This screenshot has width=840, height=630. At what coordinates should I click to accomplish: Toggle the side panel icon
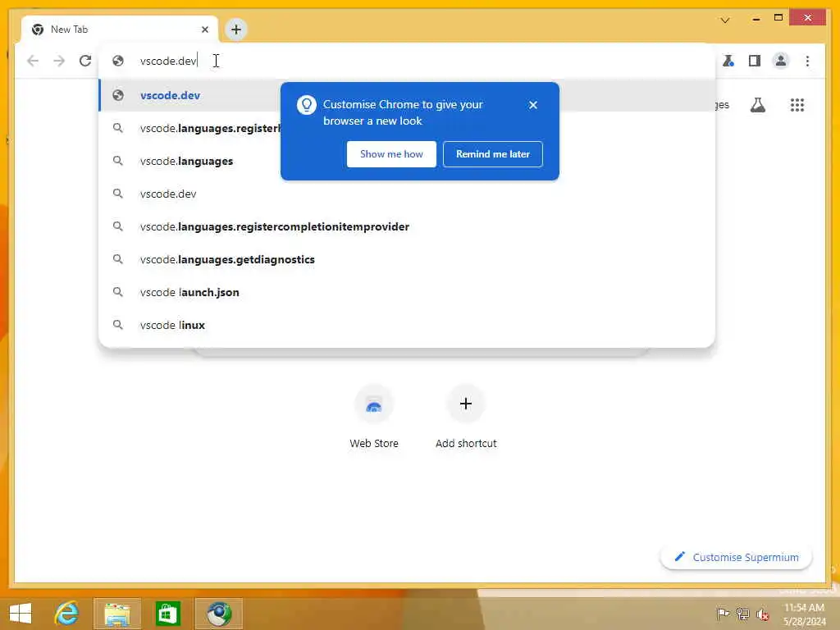(755, 61)
